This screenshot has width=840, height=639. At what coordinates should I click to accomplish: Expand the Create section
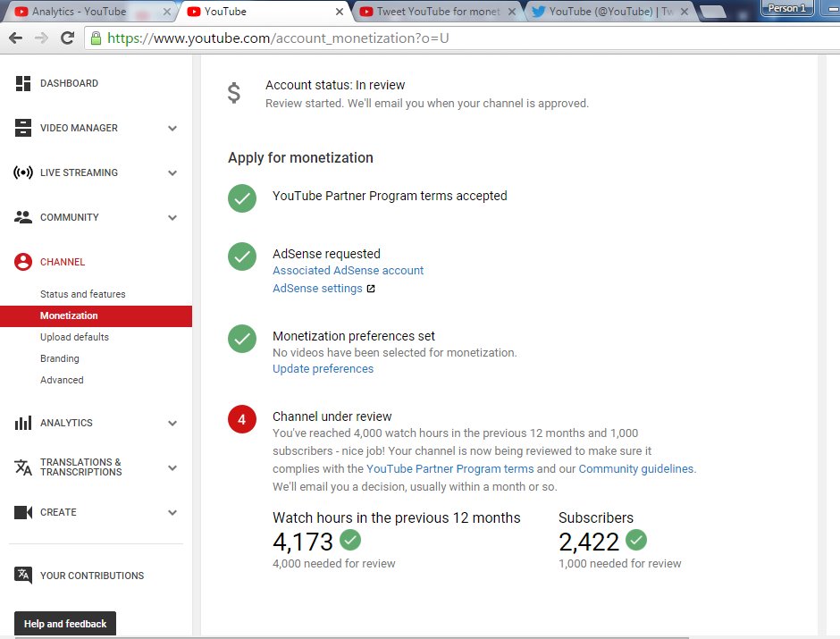tap(172, 513)
